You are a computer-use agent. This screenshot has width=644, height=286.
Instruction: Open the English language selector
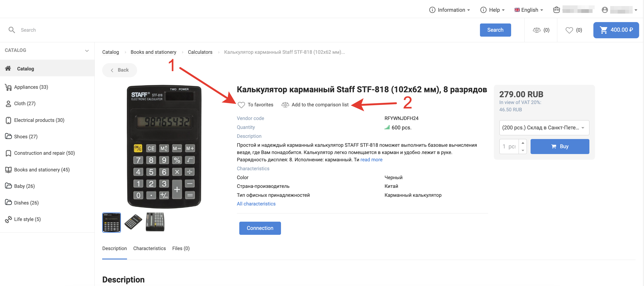[x=528, y=10]
